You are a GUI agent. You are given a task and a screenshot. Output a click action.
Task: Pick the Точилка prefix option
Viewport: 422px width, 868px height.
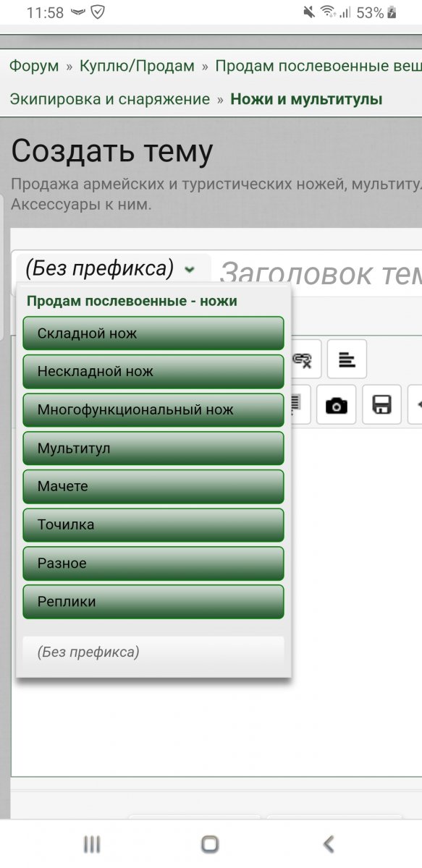[153, 525]
